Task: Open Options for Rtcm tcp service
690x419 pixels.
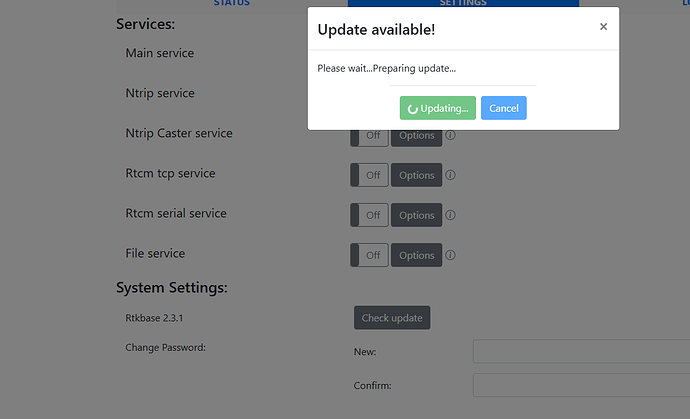Action: [416, 175]
